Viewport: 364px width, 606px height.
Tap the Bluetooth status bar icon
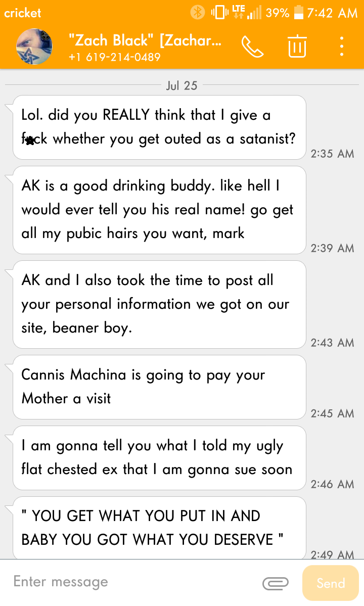[198, 12]
